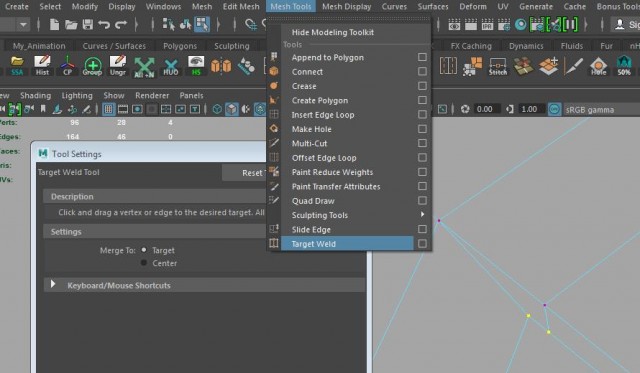Select the Merge To Center radio button

coord(144,263)
